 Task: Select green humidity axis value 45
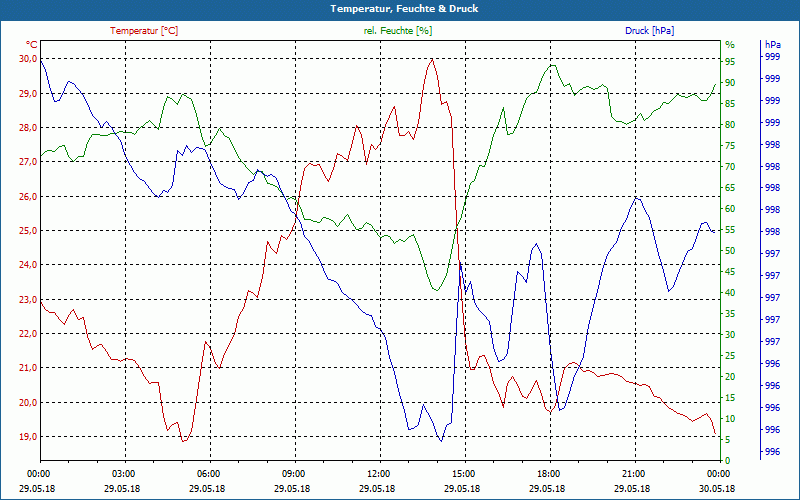point(730,272)
